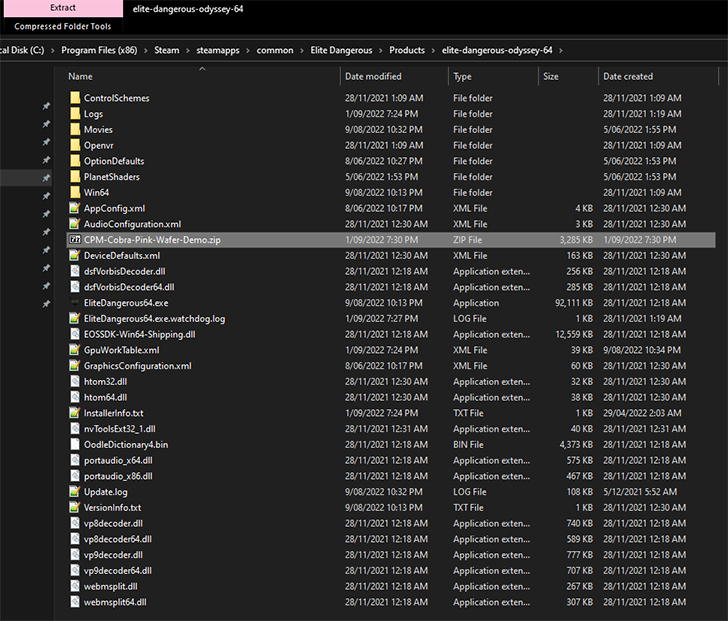Select the portaudio_x86.dll file name
The height and width of the screenshot is (621, 728).
[x=118, y=476]
